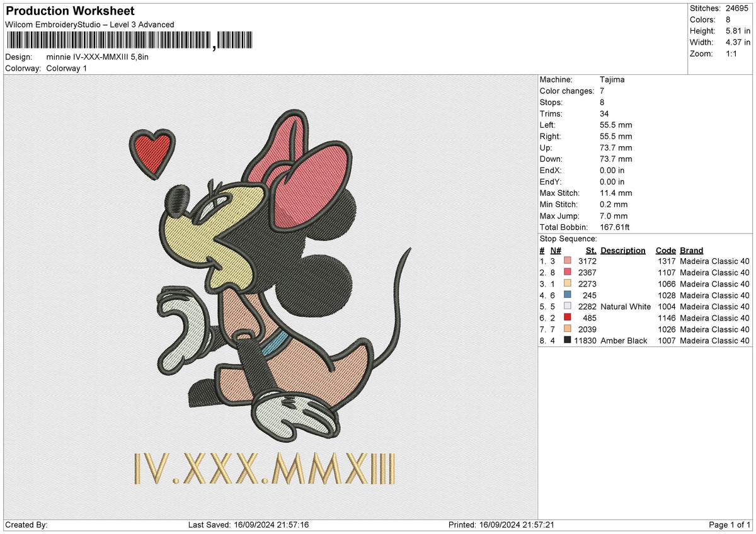Click the 'St.' column header
This screenshot has height=534, width=756.
click(591, 250)
